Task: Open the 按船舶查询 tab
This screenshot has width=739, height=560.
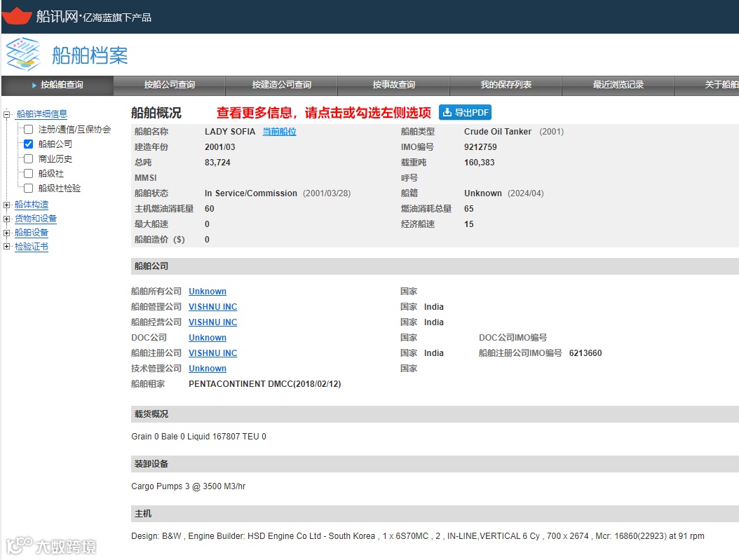Action: [x=57, y=86]
